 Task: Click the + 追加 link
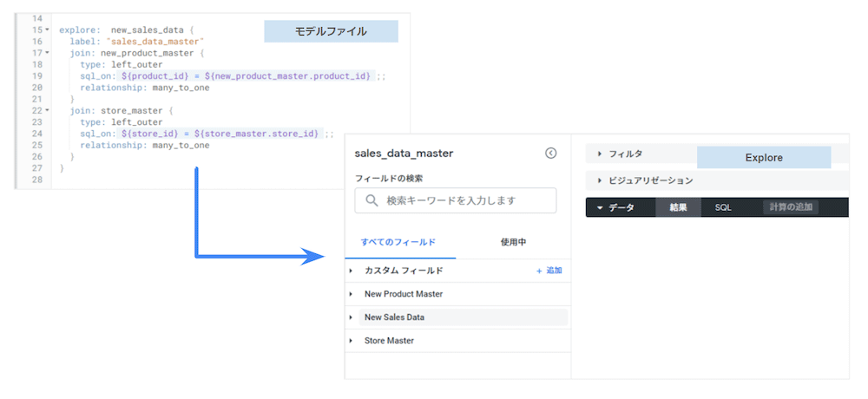[549, 271]
